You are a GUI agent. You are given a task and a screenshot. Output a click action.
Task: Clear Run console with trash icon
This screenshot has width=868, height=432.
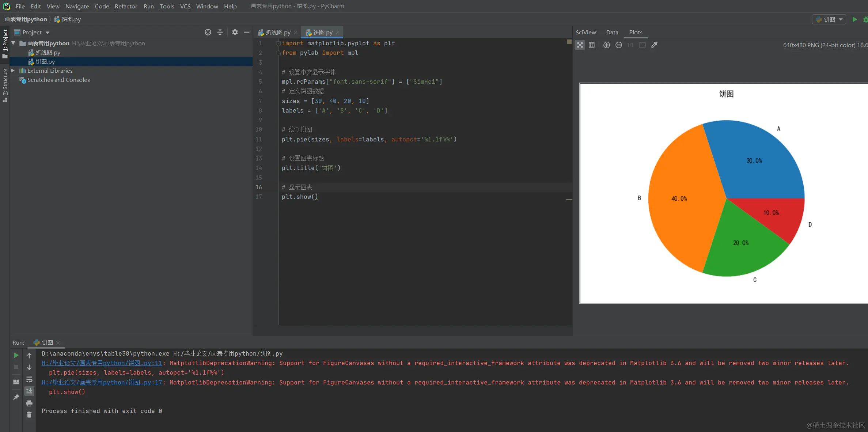[29, 415]
